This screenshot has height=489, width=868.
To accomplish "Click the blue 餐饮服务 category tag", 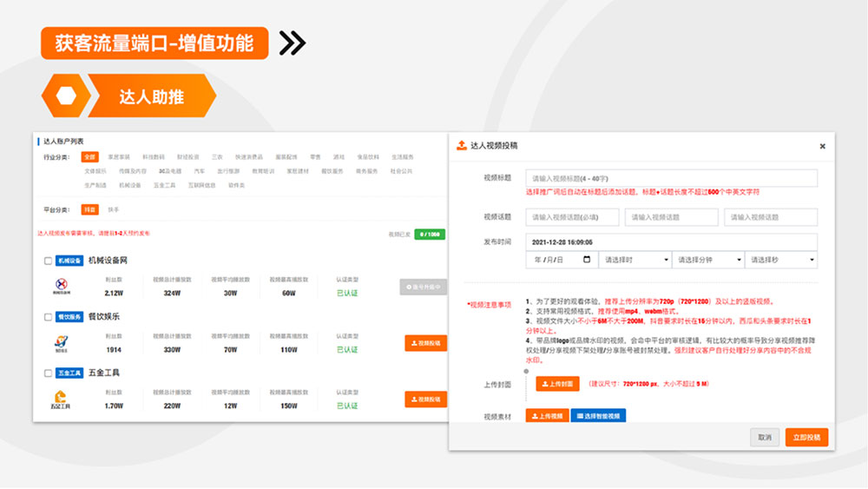I will click(x=69, y=317).
